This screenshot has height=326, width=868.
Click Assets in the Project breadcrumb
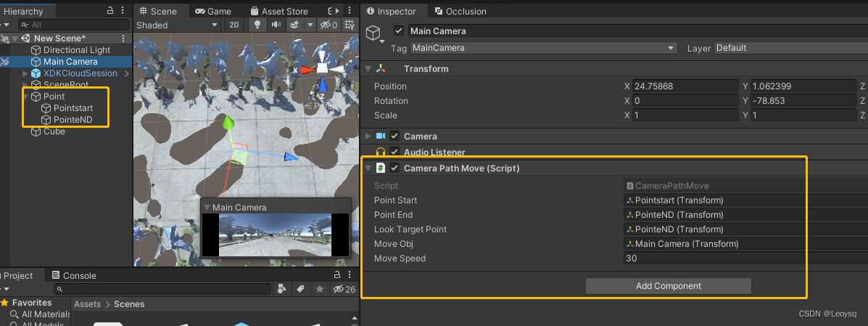(x=88, y=303)
